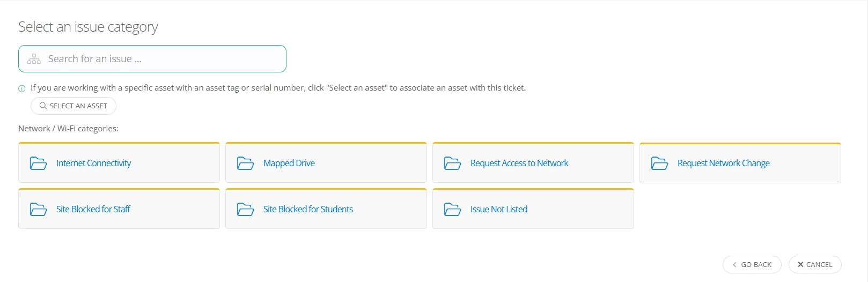Click the Site Blocked for Students folder icon
868x282 pixels.
point(245,209)
